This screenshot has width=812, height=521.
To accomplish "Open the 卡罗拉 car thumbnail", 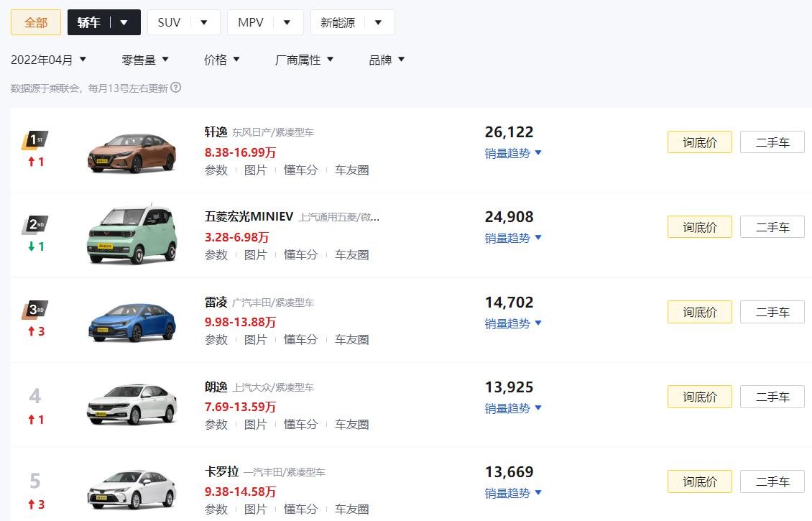I will tap(132, 489).
